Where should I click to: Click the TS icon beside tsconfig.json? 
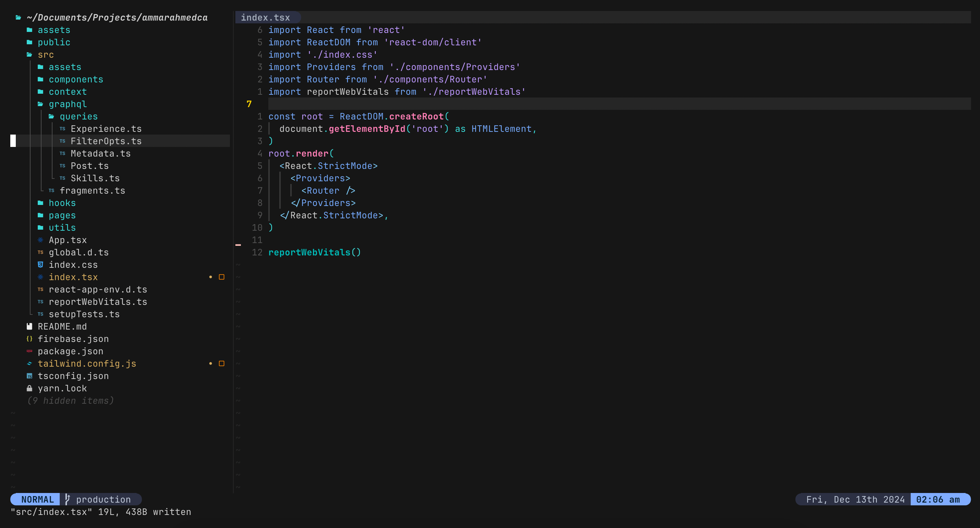(x=29, y=376)
